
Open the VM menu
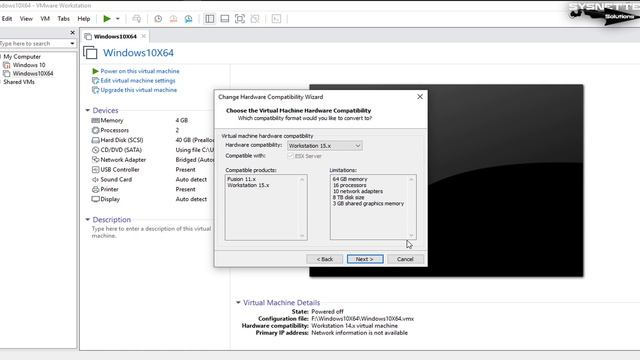[x=45, y=19]
